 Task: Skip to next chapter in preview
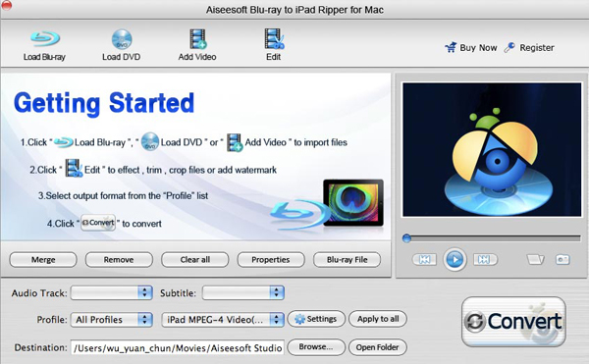click(x=485, y=259)
